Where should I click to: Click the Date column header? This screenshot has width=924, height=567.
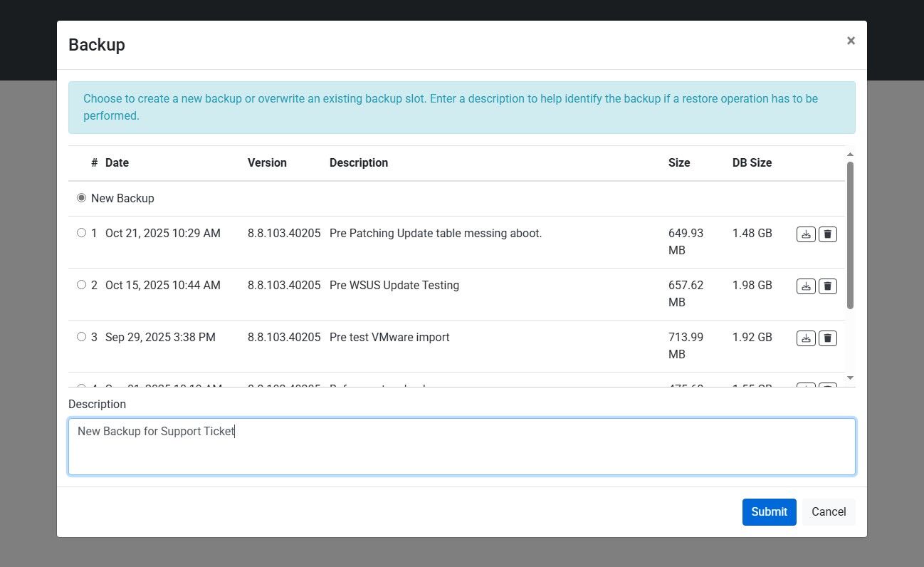tap(117, 162)
